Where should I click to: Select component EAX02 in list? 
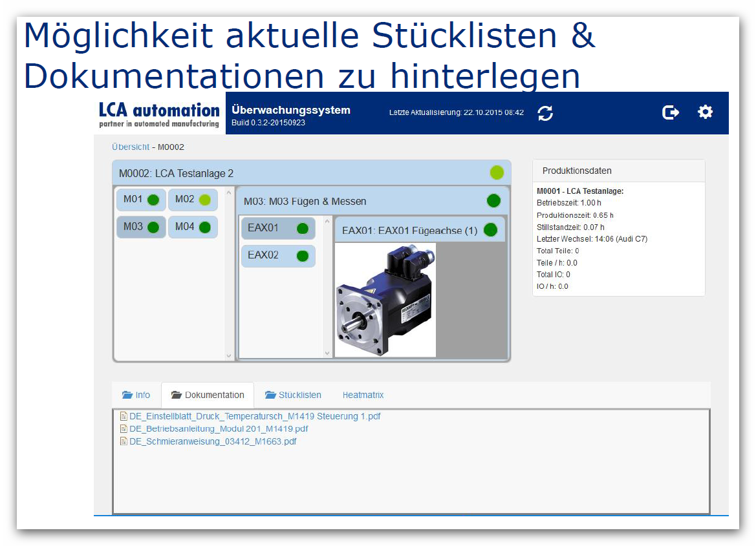coord(278,255)
